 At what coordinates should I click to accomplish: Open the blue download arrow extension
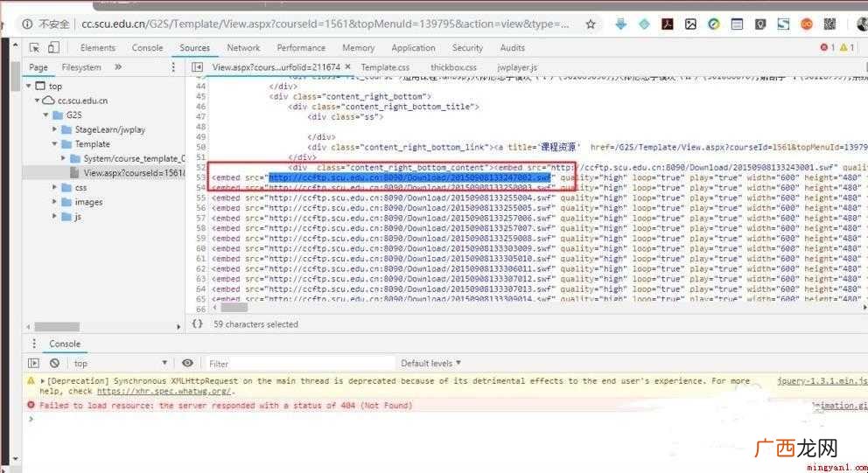tap(621, 24)
